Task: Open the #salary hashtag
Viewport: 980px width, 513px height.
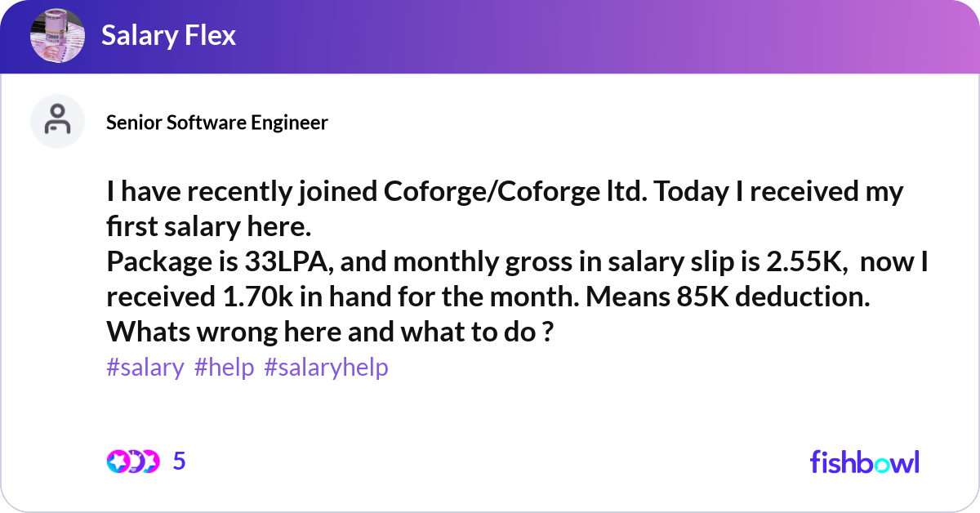Action: 145,368
